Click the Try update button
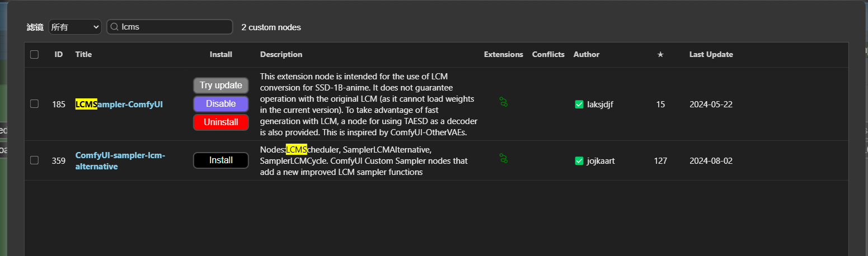This screenshot has width=868, height=256. click(221, 86)
